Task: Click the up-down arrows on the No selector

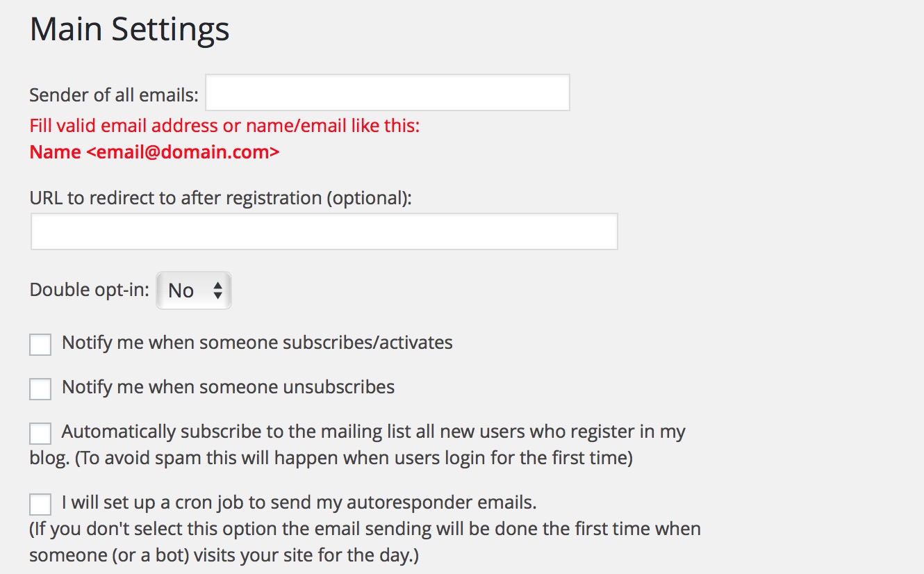Action: (217, 290)
